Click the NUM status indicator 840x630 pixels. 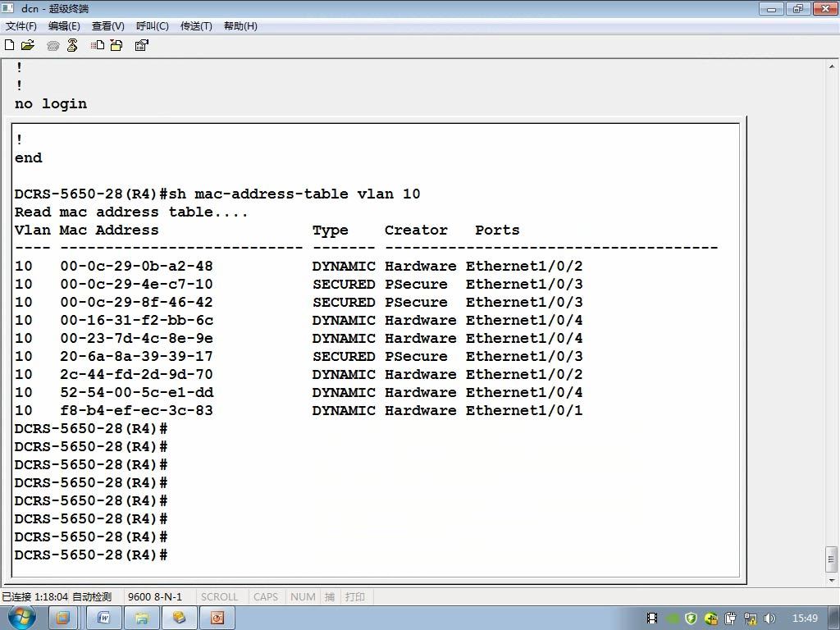tap(303, 597)
